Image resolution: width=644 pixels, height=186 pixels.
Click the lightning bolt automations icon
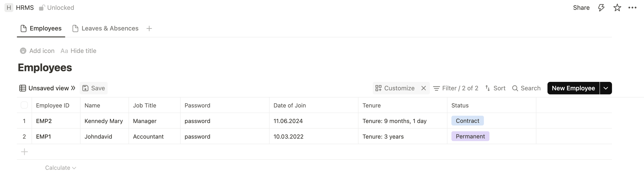pyautogui.click(x=601, y=8)
